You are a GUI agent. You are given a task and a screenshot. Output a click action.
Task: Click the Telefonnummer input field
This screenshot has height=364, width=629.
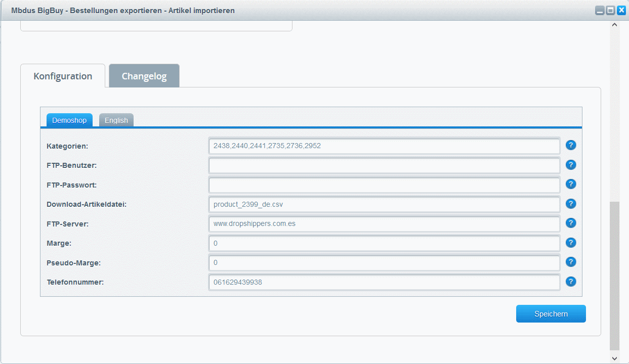(384, 282)
